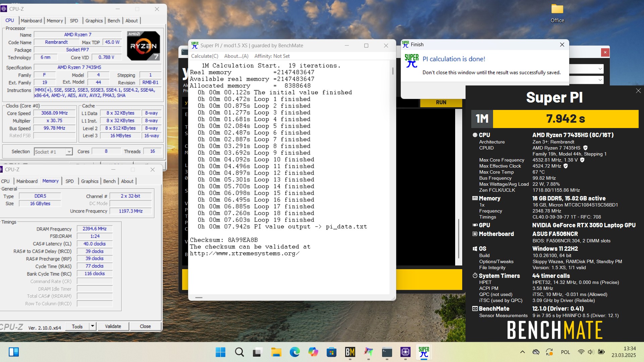Switch to the terminal taskbar icon
This screenshot has width=644, height=362.
coord(387,352)
